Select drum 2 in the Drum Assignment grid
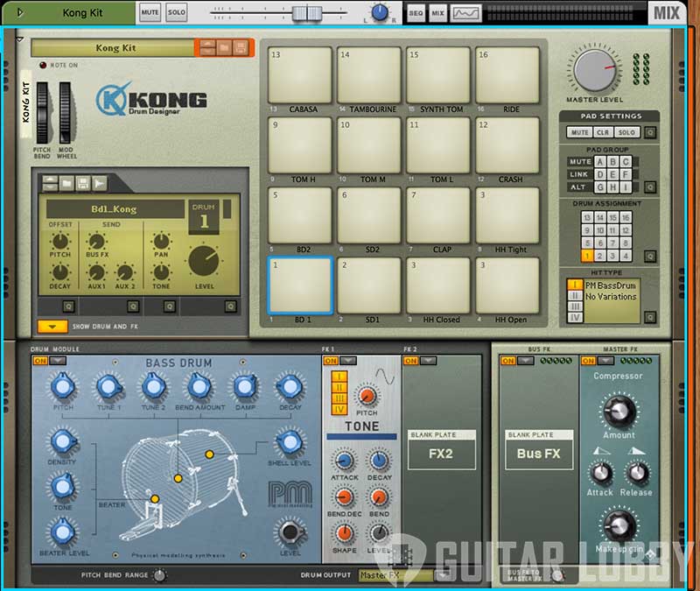The image size is (700, 591). point(600,256)
